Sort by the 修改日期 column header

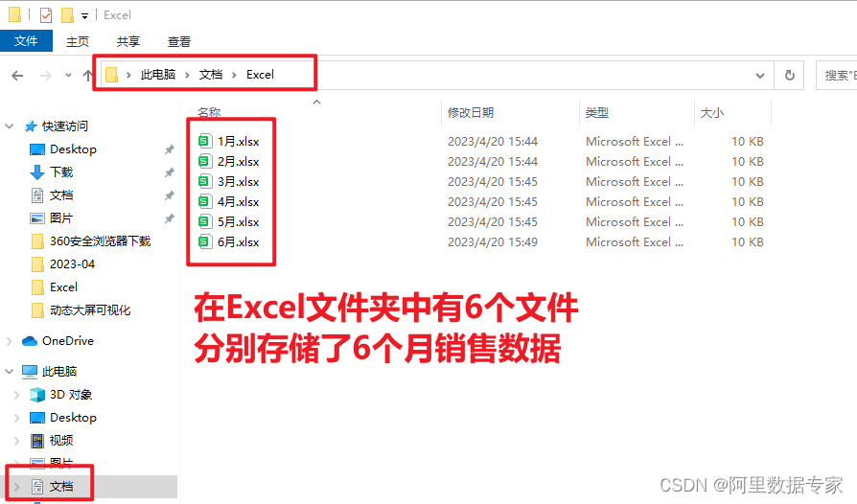pyautogui.click(x=471, y=112)
